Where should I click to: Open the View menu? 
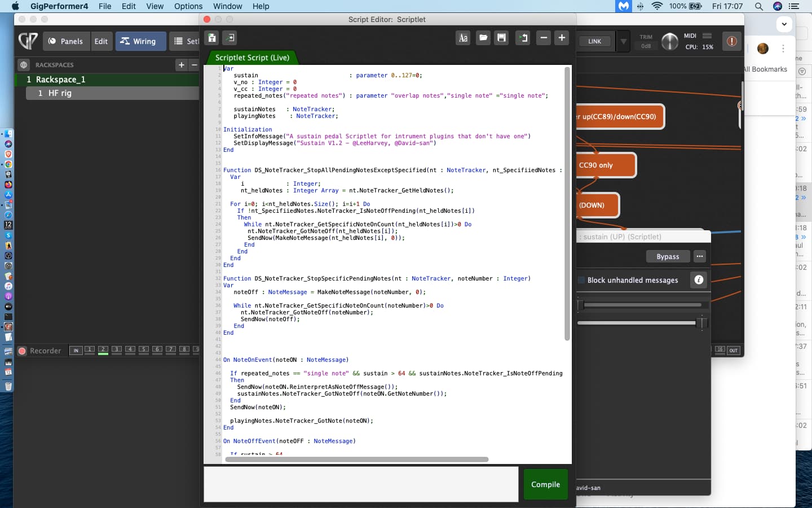point(155,6)
